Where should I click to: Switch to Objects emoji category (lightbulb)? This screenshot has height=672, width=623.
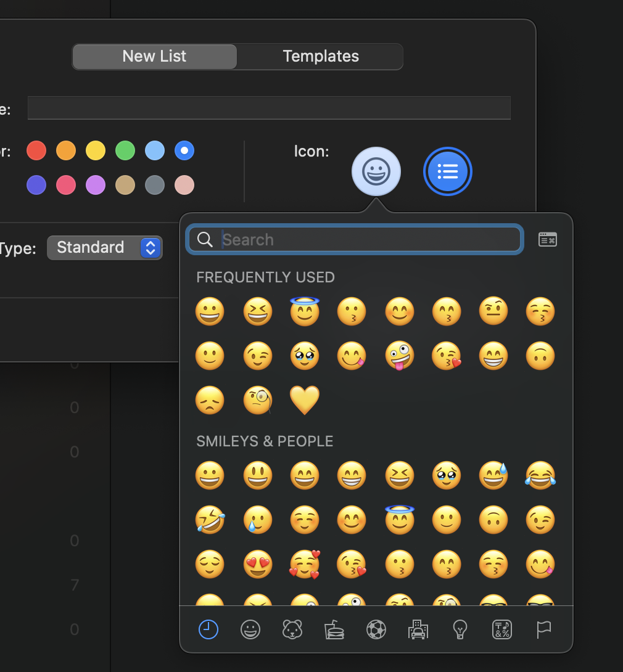pyautogui.click(x=460, y=629)
